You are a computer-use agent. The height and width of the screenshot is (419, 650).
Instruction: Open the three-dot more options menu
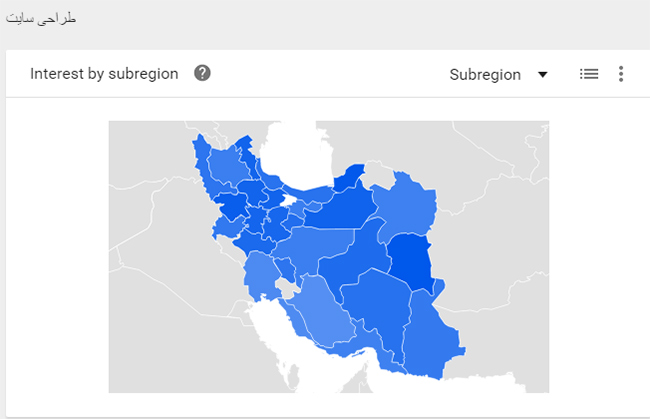[x=621, y=74]
